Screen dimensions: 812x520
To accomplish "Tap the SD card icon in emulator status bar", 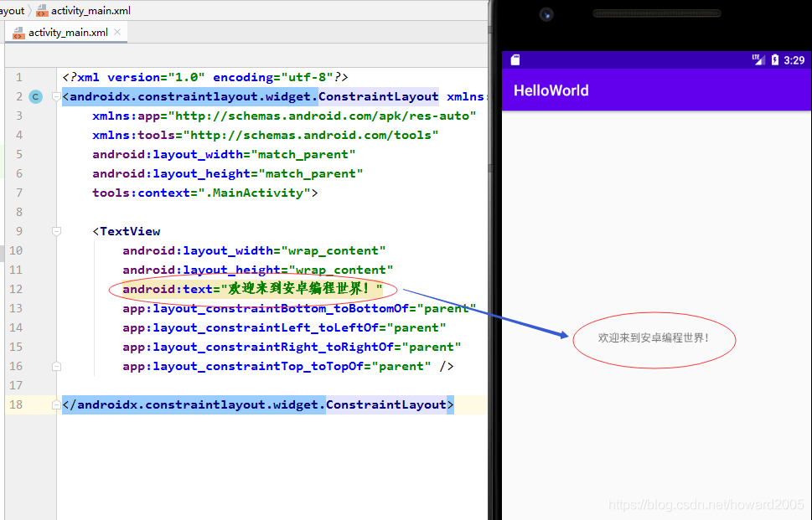I will tap(515, 60).
